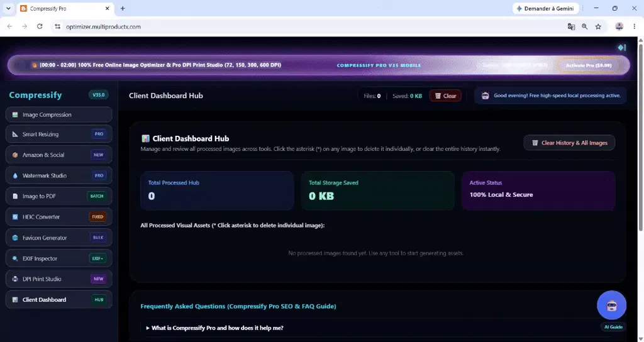Click Clear History & All Images button
The height and width of the screenshot is (342, 644).
[x=569, y=143]
